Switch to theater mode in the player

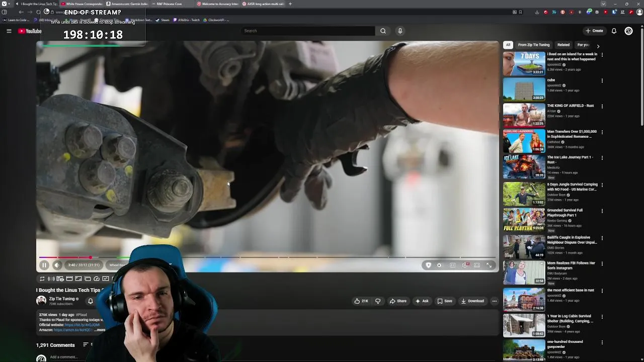(477, 265)
